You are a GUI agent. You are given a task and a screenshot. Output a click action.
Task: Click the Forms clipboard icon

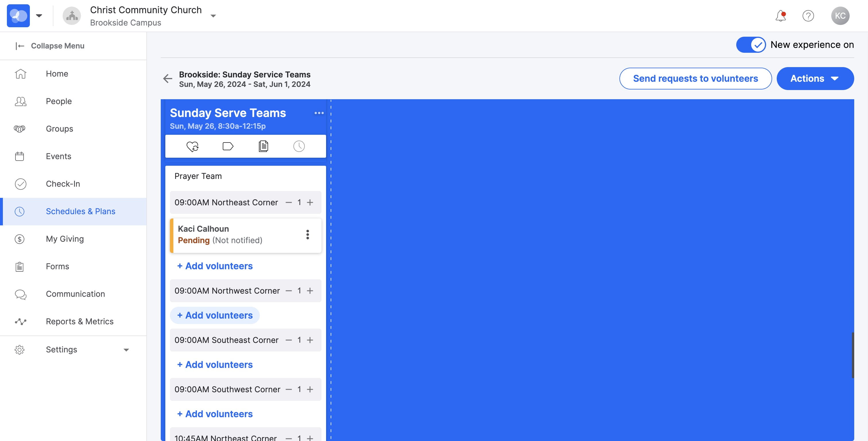[x=20, y=267]
